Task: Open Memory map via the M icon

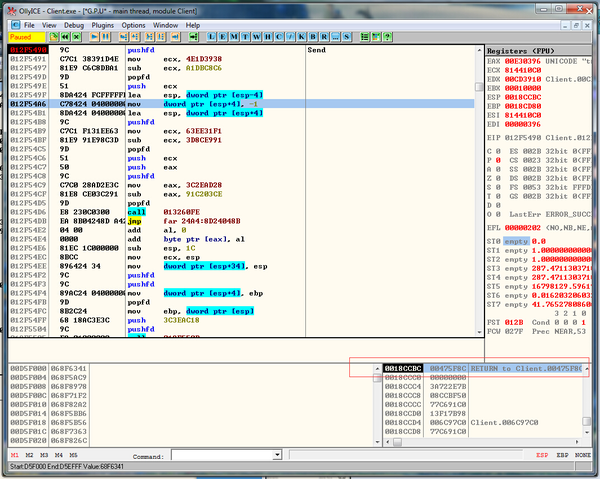Action: pyautogui.click(x=235, y=36)
